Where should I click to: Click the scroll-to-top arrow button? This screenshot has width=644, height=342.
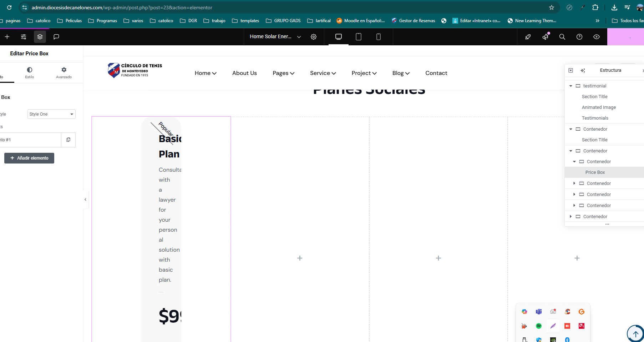tap(635, 334)
